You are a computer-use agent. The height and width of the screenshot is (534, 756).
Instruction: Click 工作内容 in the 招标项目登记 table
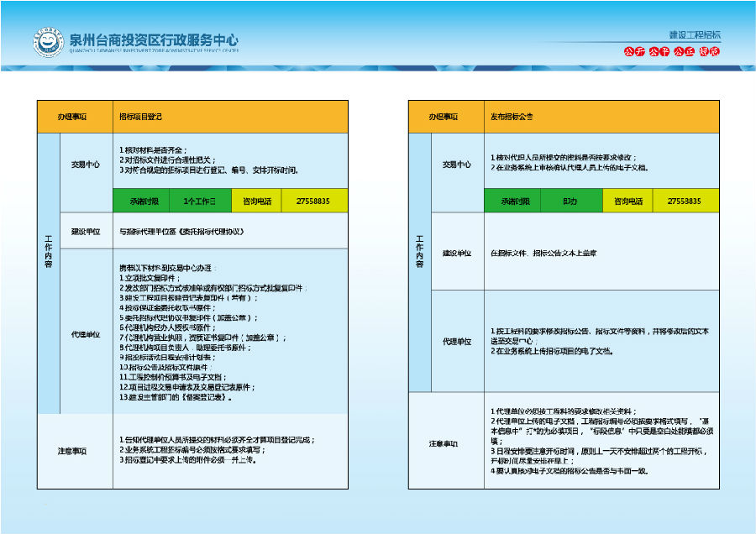tap(48, 251)
